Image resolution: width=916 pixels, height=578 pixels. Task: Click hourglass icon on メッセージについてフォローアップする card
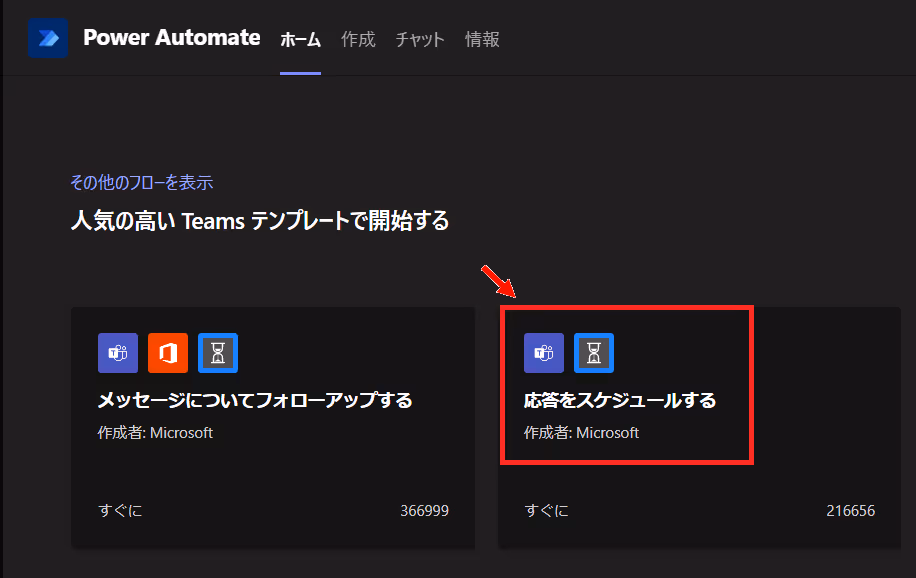click(218, 353)
